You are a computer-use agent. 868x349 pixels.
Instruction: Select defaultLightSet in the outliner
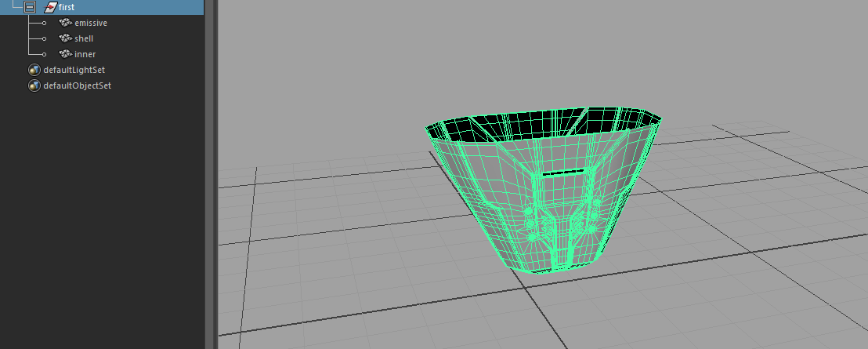74,70
